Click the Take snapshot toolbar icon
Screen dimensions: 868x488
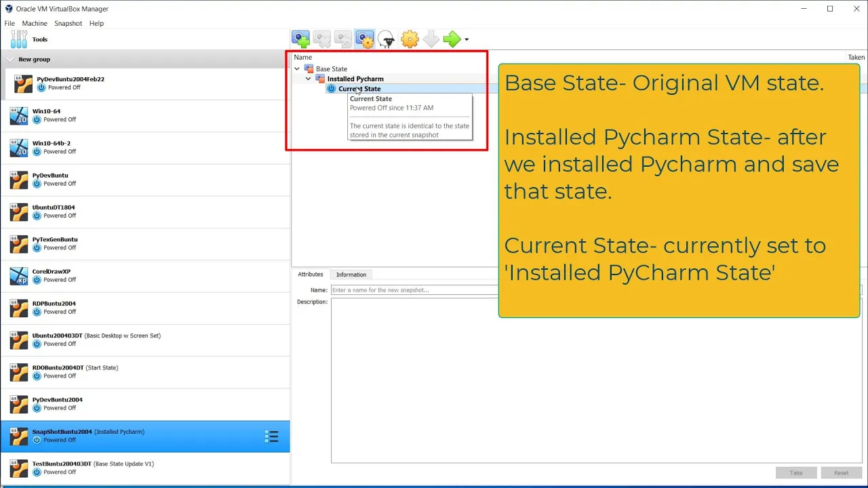pos(300,39)
